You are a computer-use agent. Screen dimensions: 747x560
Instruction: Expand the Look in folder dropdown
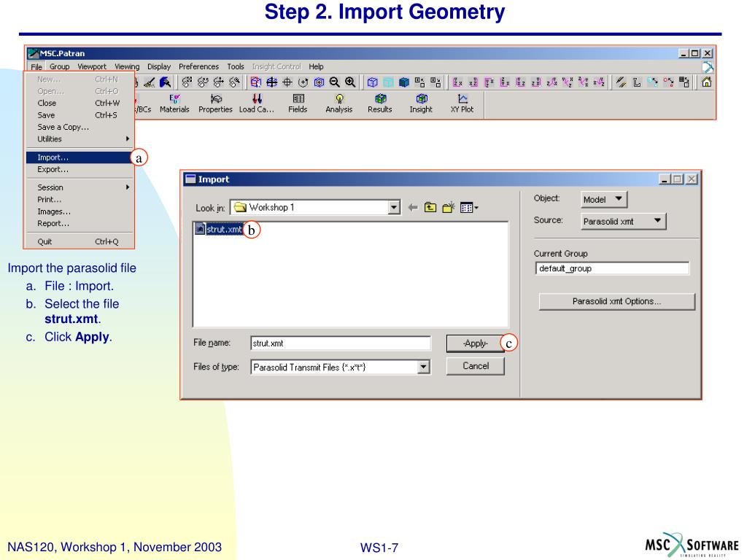394,208
